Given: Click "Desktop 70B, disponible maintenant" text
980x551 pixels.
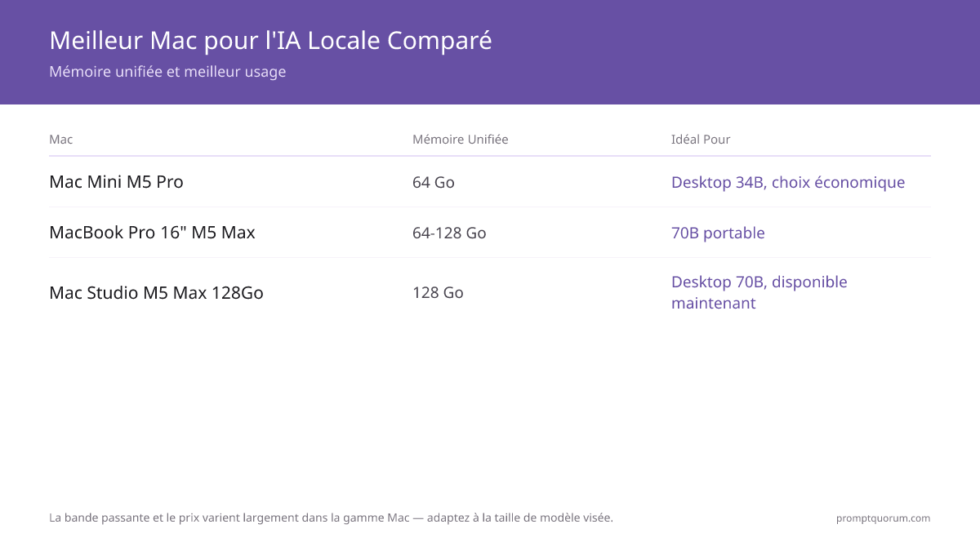Looking at the screenshot, I should click(759, 292).
